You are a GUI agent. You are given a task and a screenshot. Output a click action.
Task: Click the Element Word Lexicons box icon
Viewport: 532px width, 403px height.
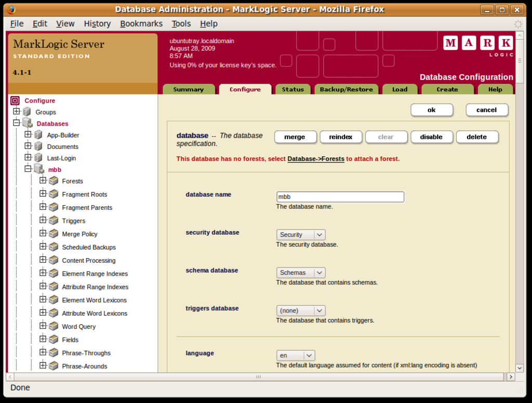(54, 300)
